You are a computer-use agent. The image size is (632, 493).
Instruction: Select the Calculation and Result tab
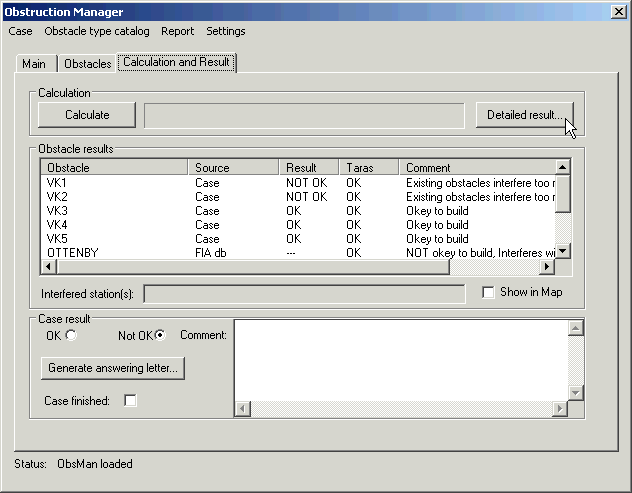[177, 62]
